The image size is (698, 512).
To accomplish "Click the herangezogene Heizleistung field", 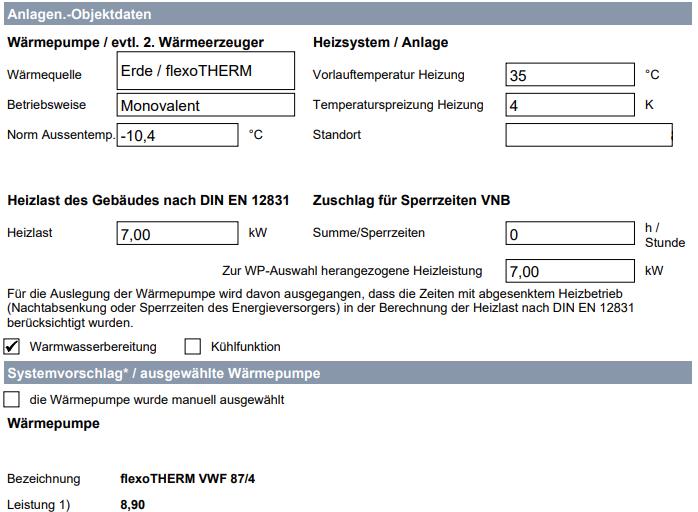I will (570, 271).
